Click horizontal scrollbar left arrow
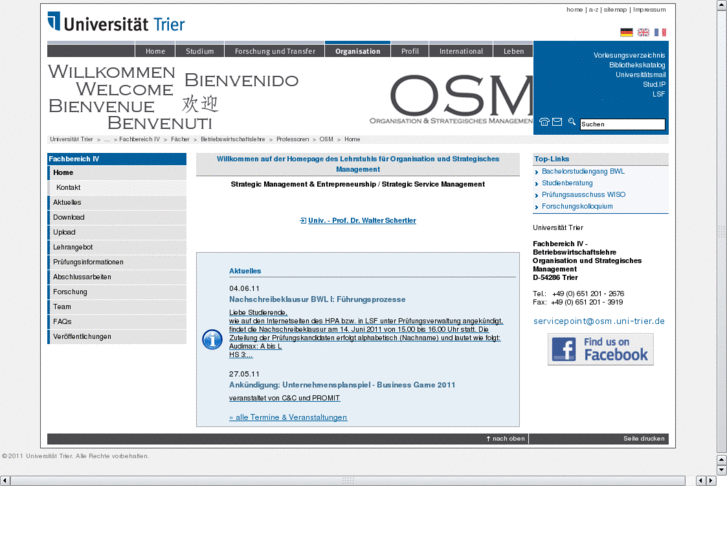 [5, 481]
